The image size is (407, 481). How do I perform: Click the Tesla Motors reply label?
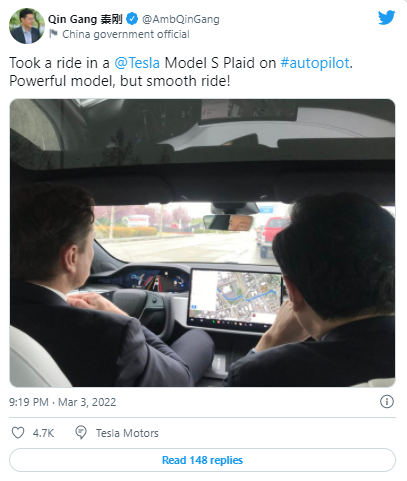click(127, 433)
